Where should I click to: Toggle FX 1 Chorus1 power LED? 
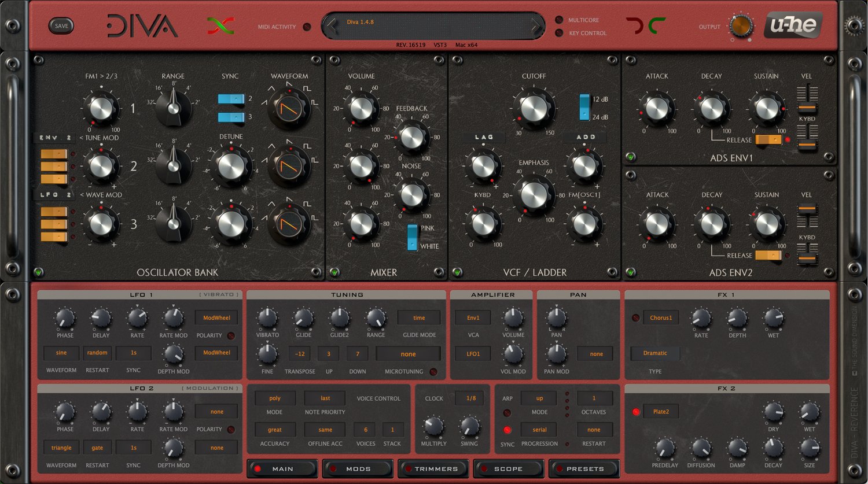(636, 317)
